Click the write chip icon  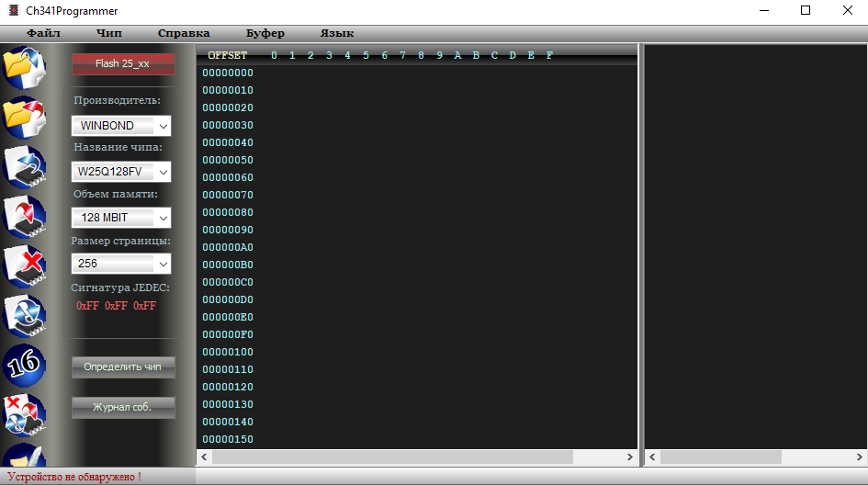24,217
